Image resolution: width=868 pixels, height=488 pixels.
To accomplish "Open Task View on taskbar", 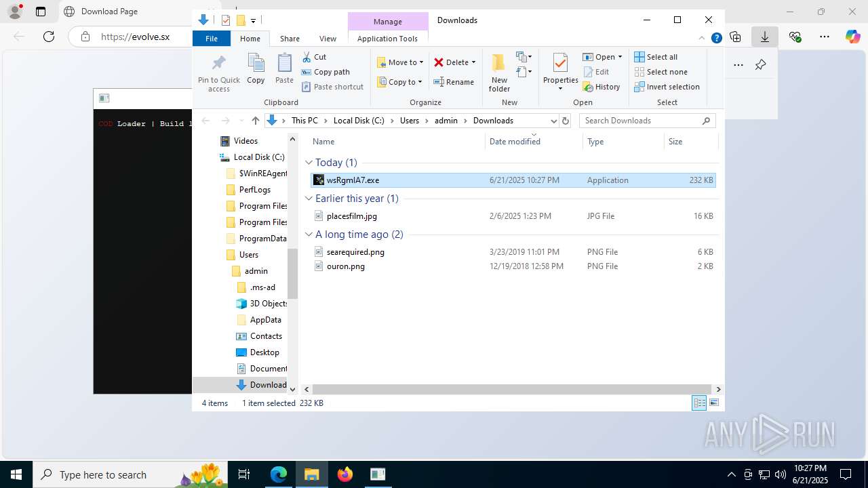I will [244, 474].
